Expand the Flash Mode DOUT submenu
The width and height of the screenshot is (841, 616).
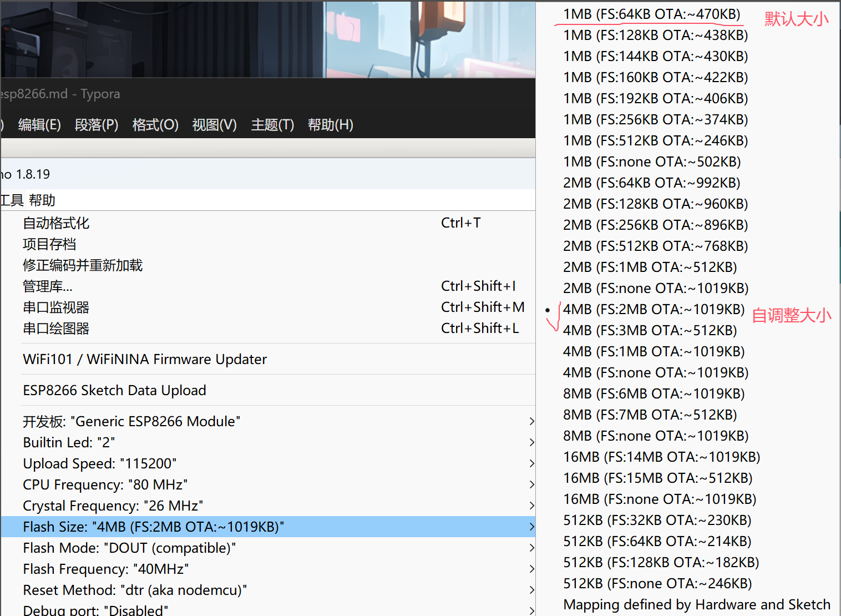click(268, 548)
